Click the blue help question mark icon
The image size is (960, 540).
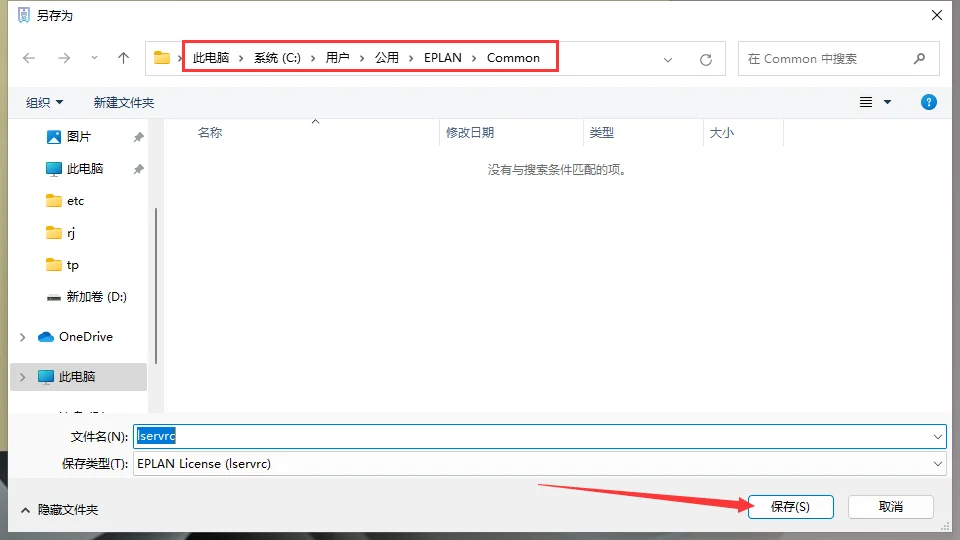(928, 102)
